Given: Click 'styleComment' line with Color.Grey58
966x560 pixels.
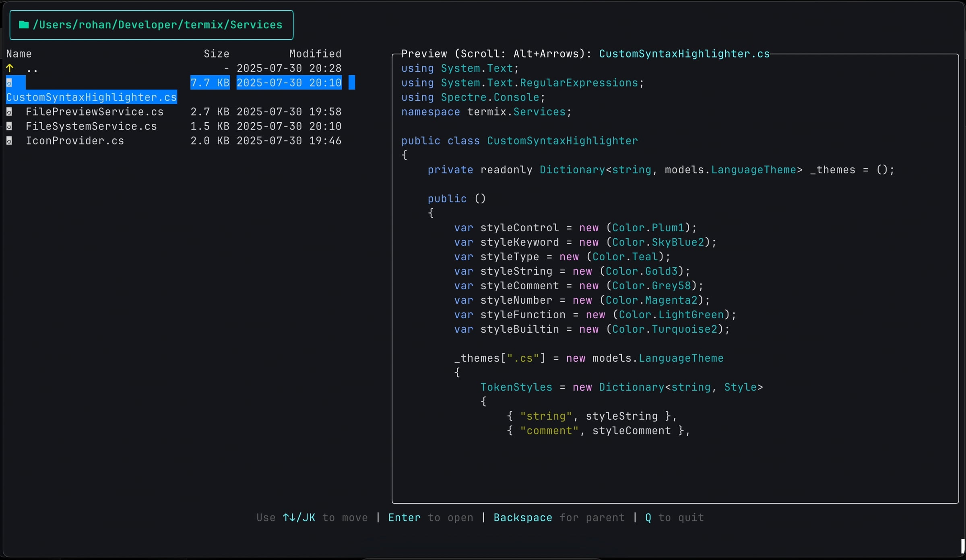Looking at the screenshot, I should tap(579, 286).
